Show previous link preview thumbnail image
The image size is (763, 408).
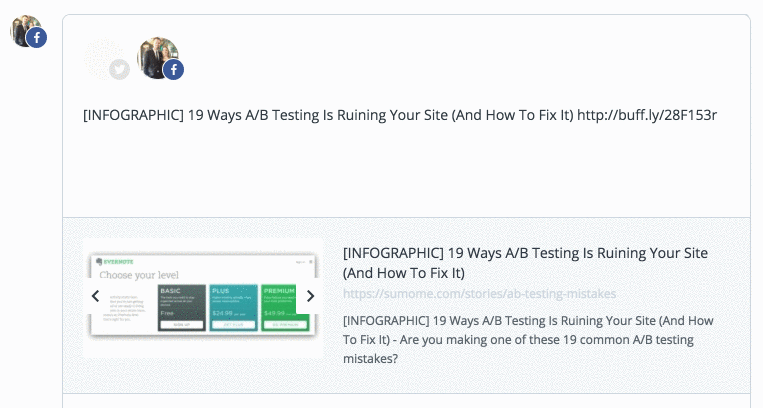(x=95, y=296)
